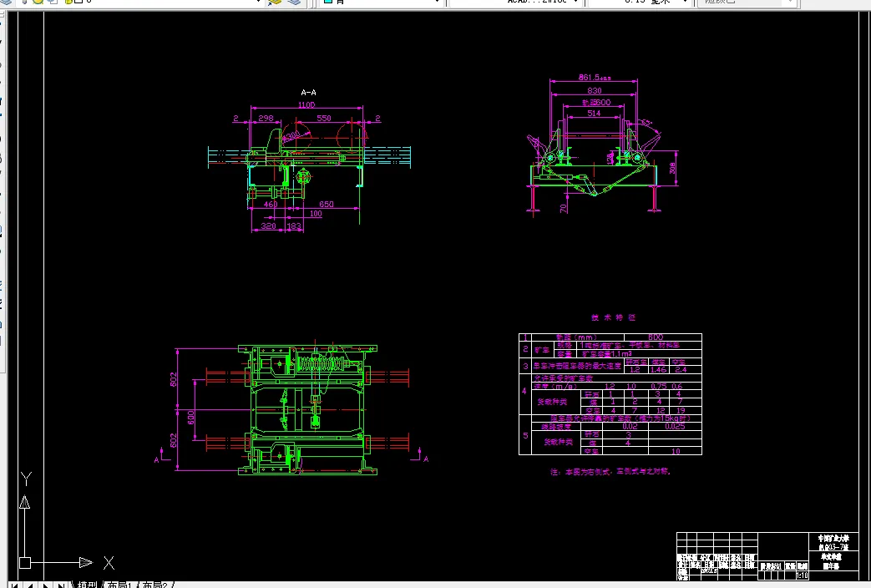This screenshot has width=871, height=588.
Task: Select the 550 dimension text
Action: (324, 118)
